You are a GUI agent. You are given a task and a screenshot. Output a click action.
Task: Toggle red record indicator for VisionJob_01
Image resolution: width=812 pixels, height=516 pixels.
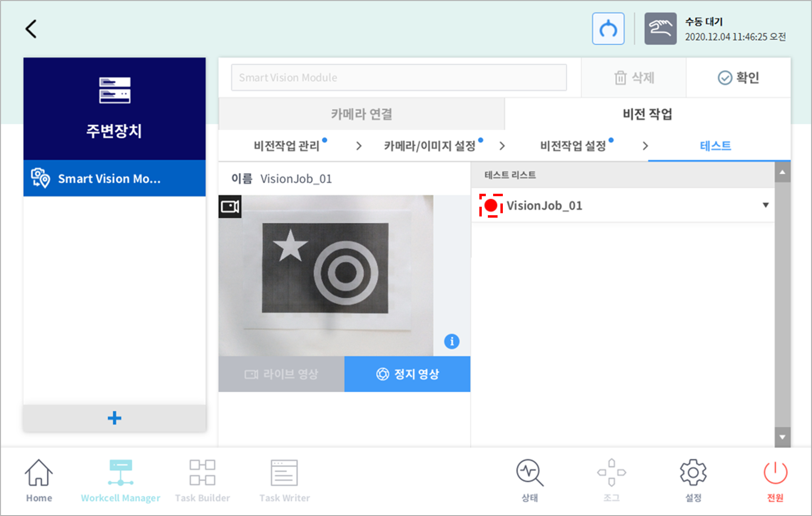click(491, 206)
